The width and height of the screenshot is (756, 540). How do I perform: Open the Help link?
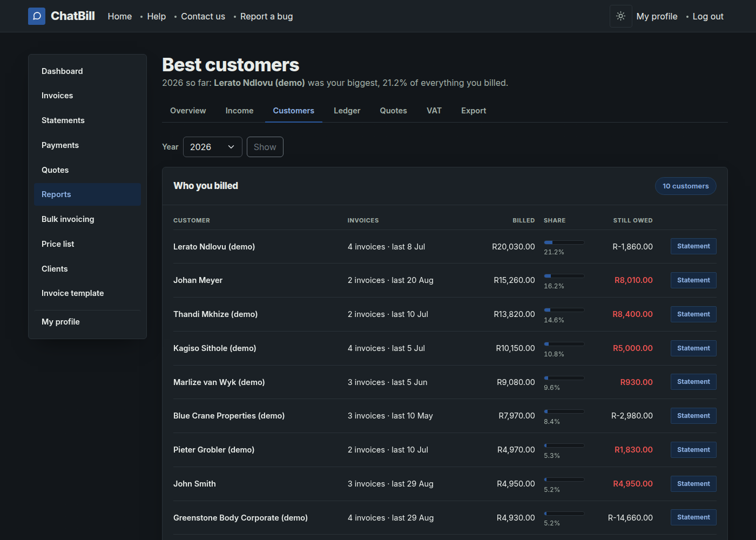157,16
